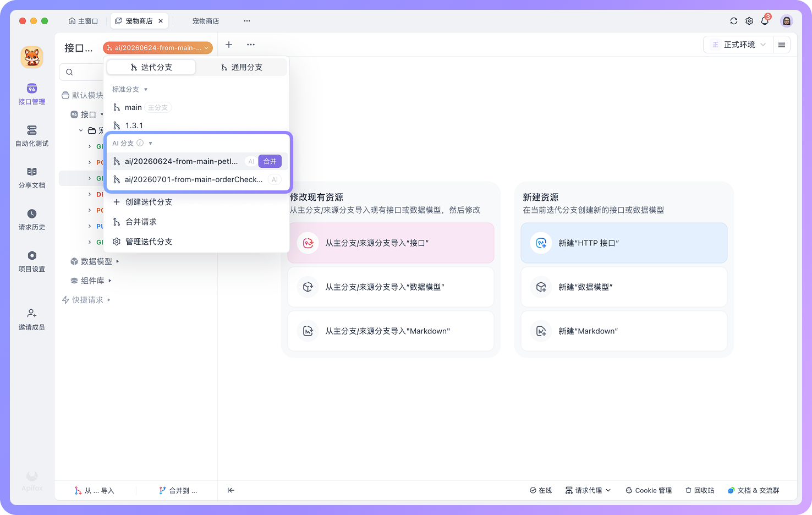The image size is (812, 515).
Task: Select the 1.3.1 branch
Action: pos(197,125)
